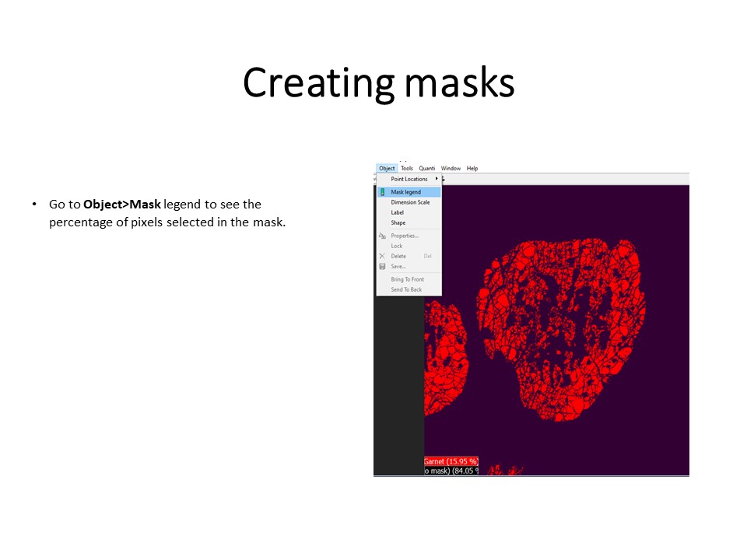This screenshot has width=747, height=560.
Task: Click the red Garnet (15.95 %) legend label
Action: 451,461
